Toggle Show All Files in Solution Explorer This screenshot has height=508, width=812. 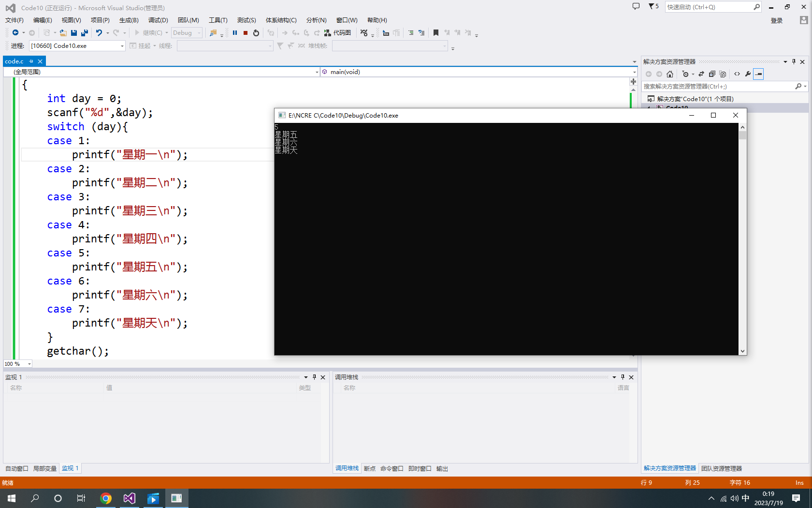[723, 74]
